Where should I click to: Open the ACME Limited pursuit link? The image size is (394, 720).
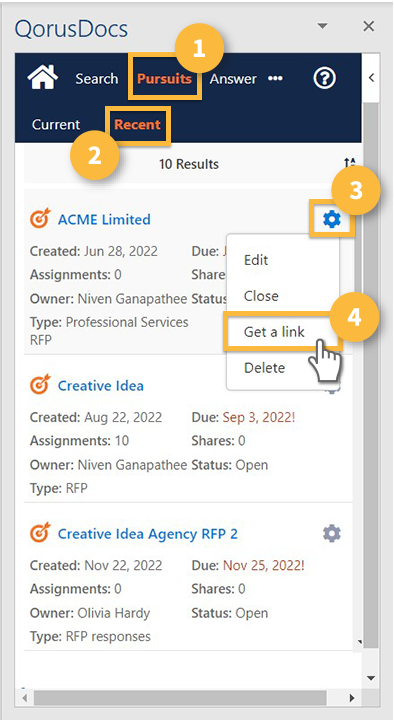pos(104,219)
